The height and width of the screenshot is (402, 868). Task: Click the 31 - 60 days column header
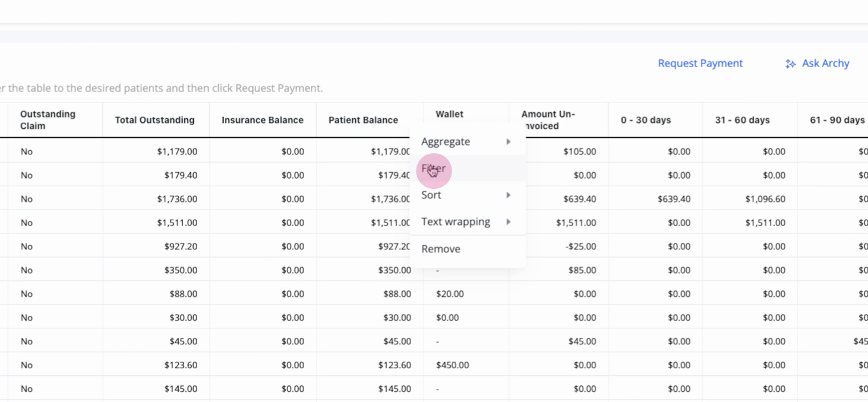point(742,120)
